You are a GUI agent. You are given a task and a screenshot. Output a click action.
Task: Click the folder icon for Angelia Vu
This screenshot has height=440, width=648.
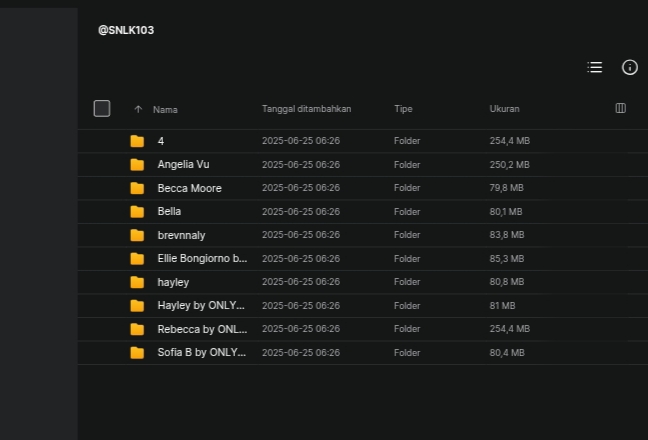click(x=137, y=164)
